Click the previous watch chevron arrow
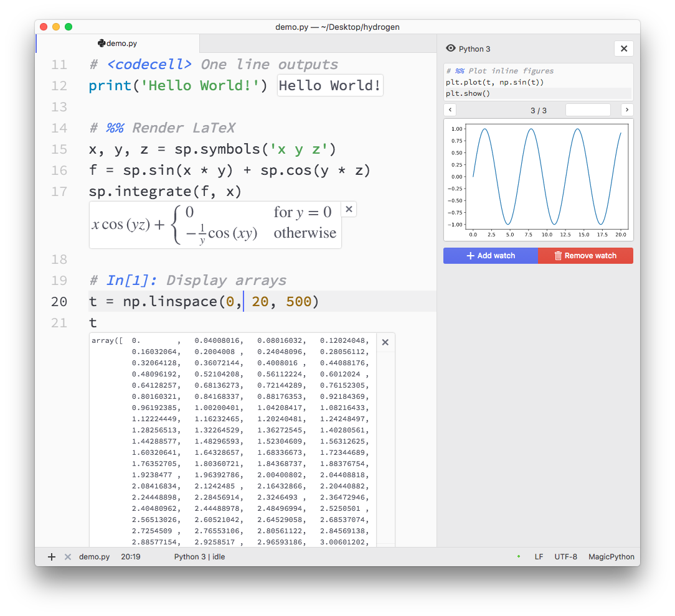Viewport: 675px width, 616px height. [x=450, y=110]
